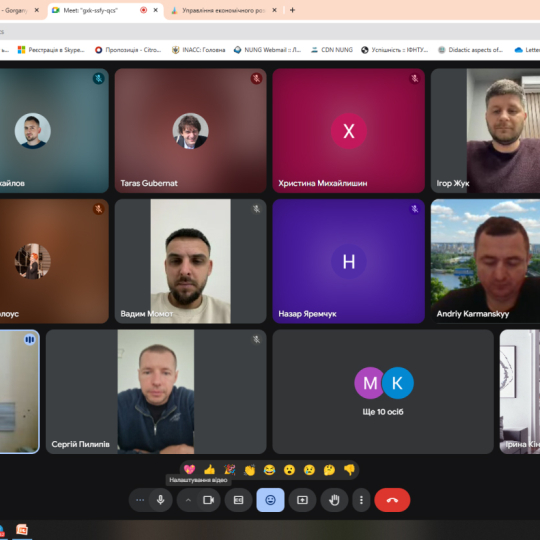Open a new browser tab
Screen dimensions: 540x540
pos(292,10)
